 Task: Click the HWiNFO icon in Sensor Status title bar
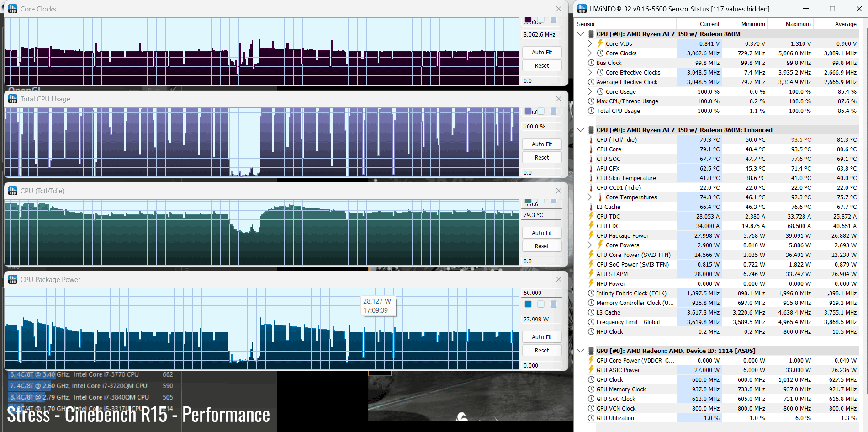(582, 9)
